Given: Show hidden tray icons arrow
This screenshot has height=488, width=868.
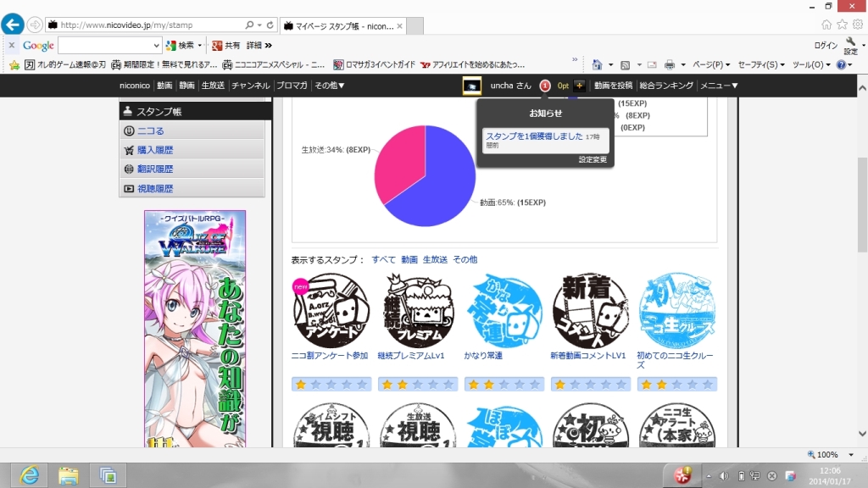Looking at the screenshot, I should point(709,476).
